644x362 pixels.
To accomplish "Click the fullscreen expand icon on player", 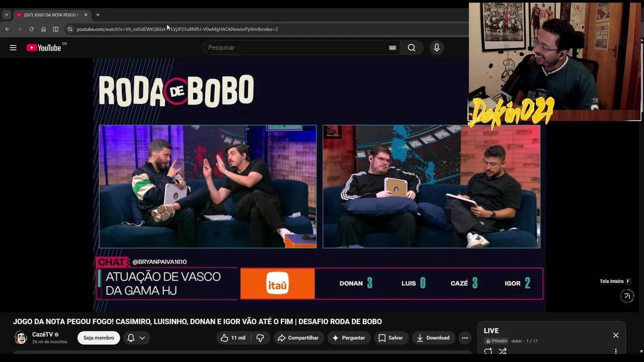I will pyautogui.click(x=627, y=296).
